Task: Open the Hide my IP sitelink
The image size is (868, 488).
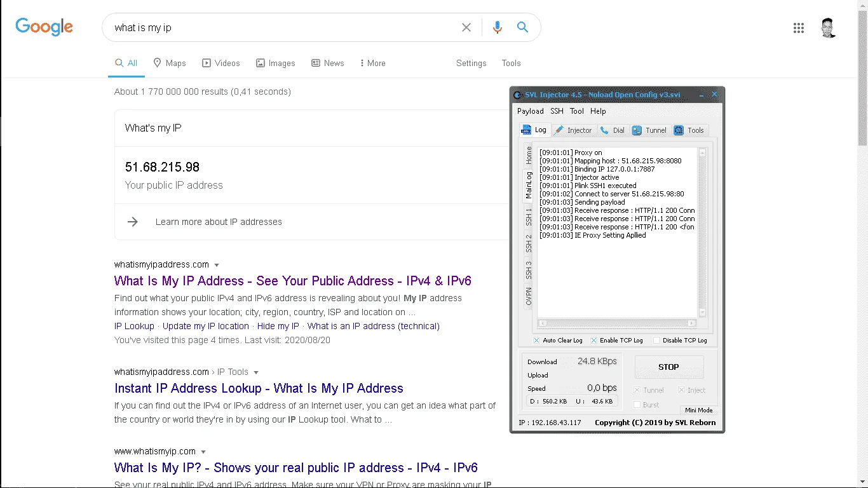Action: coord(278,326)
